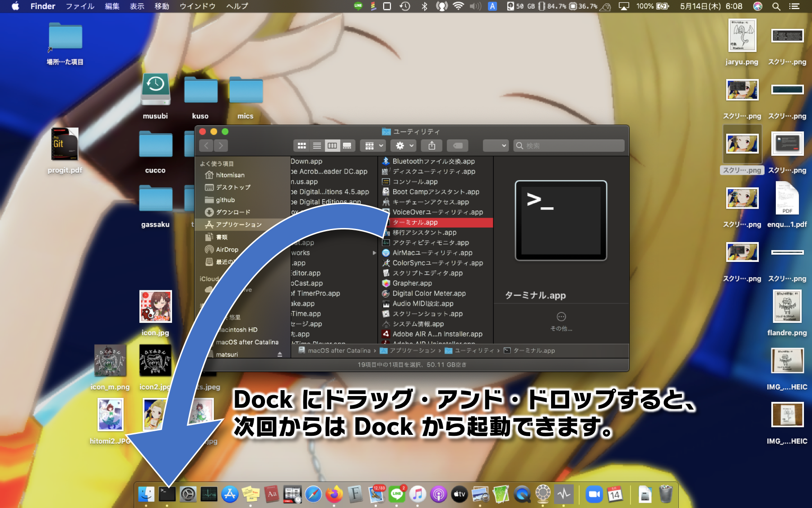Launch zoom from the Dock
Image resolution: width=812 pixels, height=508 pixels.
pyautogui.click(x=594, y=494)
